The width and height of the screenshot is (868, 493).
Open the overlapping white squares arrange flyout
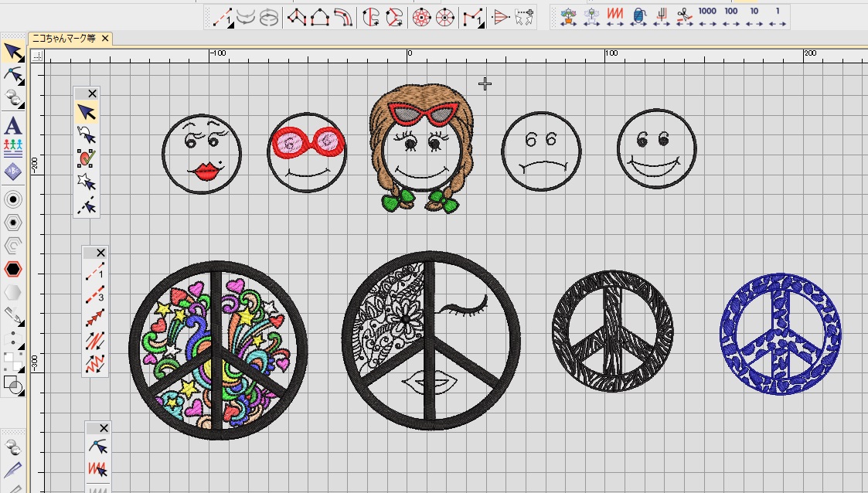pyautogui.click(x=12, y=362)
